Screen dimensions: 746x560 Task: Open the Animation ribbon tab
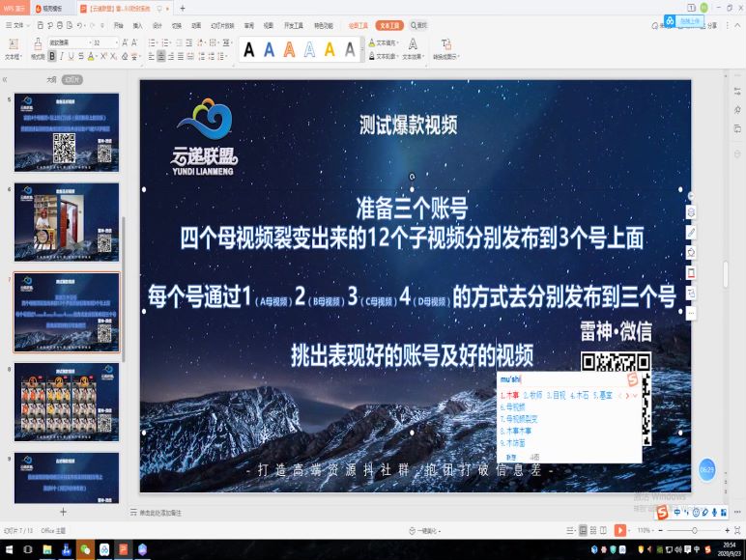click(x=196, y=25)
